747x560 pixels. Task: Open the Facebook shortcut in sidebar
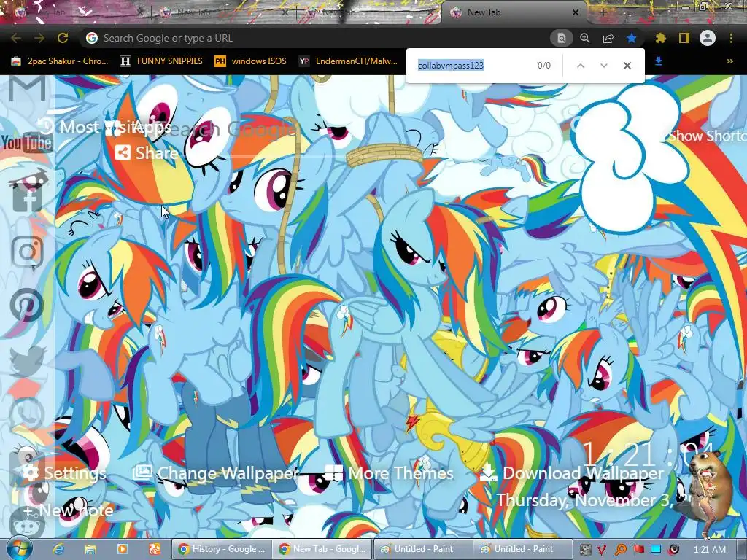coord(27,197)
